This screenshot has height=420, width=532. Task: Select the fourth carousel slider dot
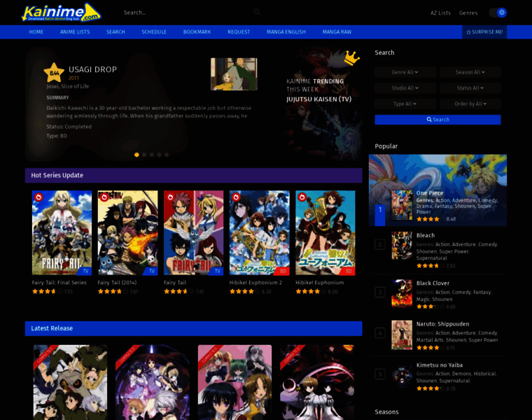[x=159, y=155]
